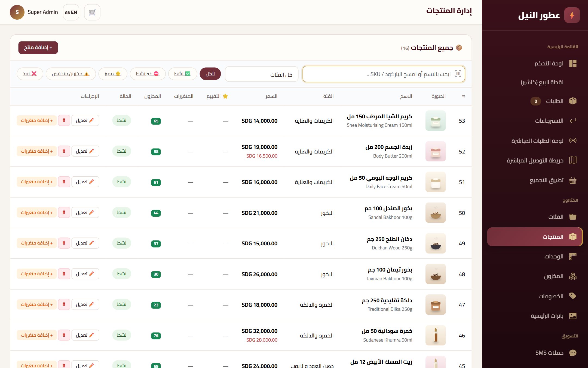
Task: Add variants to product 53 Shea Cream
Action: (37, 120)
